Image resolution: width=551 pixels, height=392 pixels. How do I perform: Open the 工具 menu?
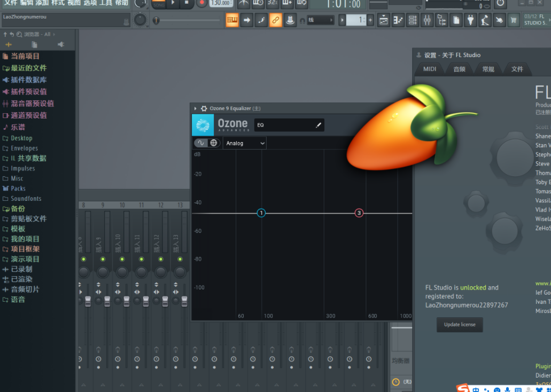pos(105,3)
